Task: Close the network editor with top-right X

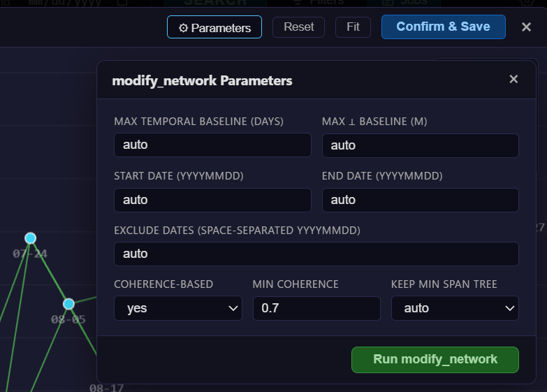Action: click(526, 27)
